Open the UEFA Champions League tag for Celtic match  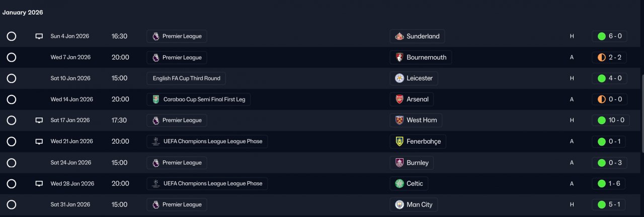(x=207, y=184)
